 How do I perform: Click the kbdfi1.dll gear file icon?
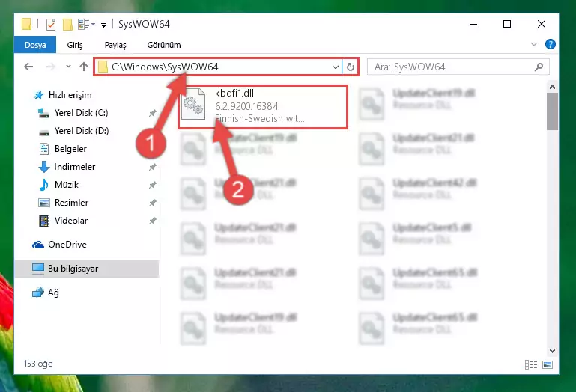pyautogui.click(x=193, y=104)
